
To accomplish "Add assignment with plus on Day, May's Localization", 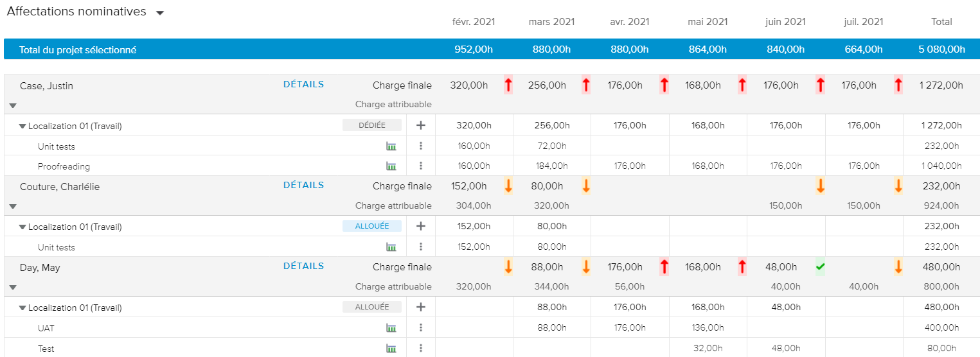I will click(421, 308).
